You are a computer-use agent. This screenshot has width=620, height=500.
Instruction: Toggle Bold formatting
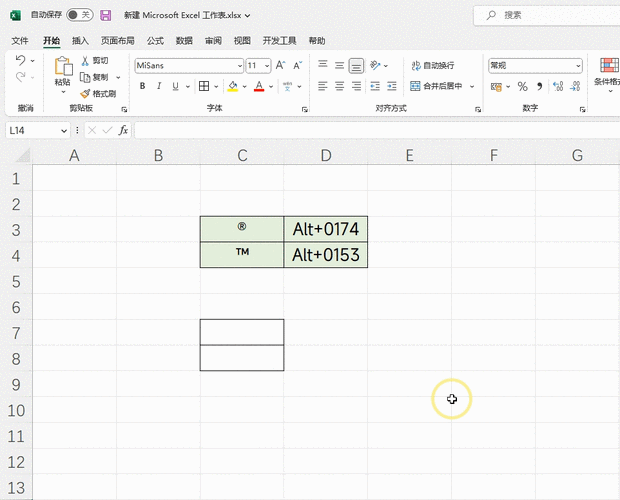pos(142,86)
